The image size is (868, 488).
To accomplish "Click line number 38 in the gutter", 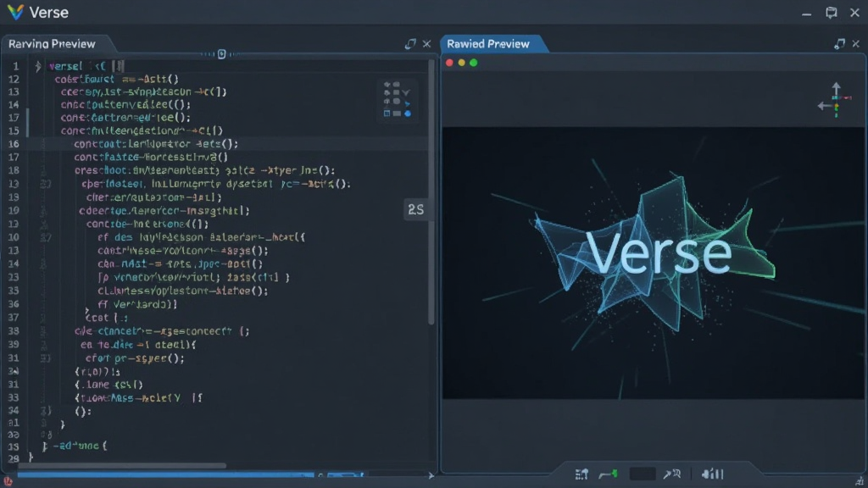I will point(14,331).
